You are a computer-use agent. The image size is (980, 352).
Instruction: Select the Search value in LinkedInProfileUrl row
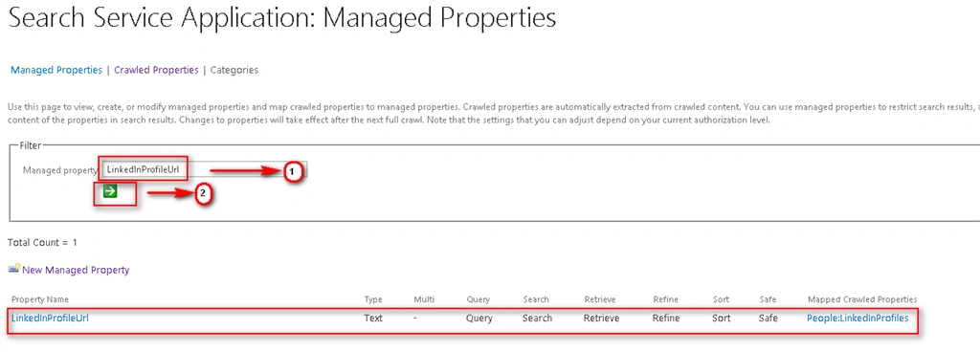538,319
